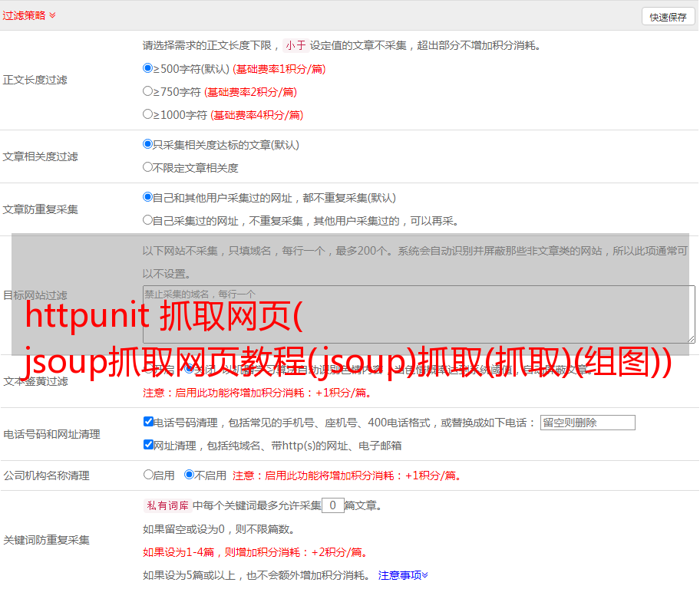Screen dimensions: 700x589
Task: Choose 不限定文章相关度 option
Action: [x=147, y=167]
